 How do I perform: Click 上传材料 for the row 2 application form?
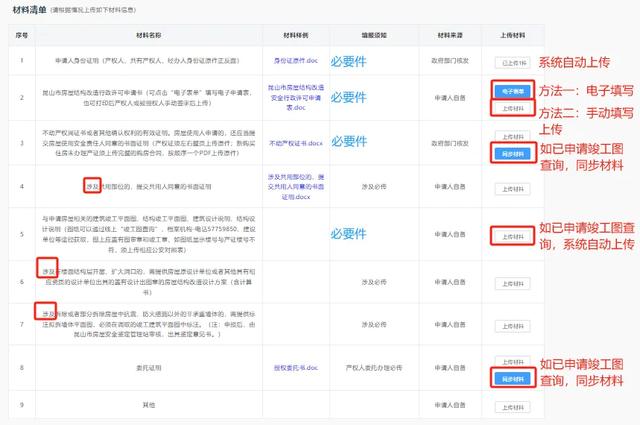pos(509,108)
